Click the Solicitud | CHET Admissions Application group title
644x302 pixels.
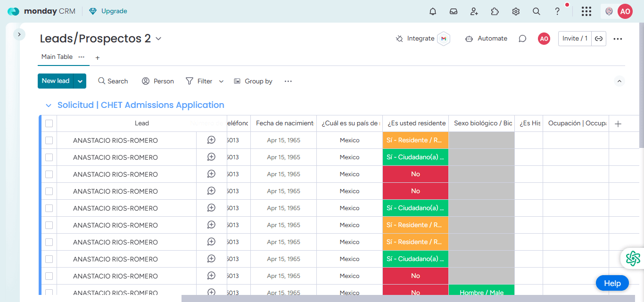[x=141, y=105]
